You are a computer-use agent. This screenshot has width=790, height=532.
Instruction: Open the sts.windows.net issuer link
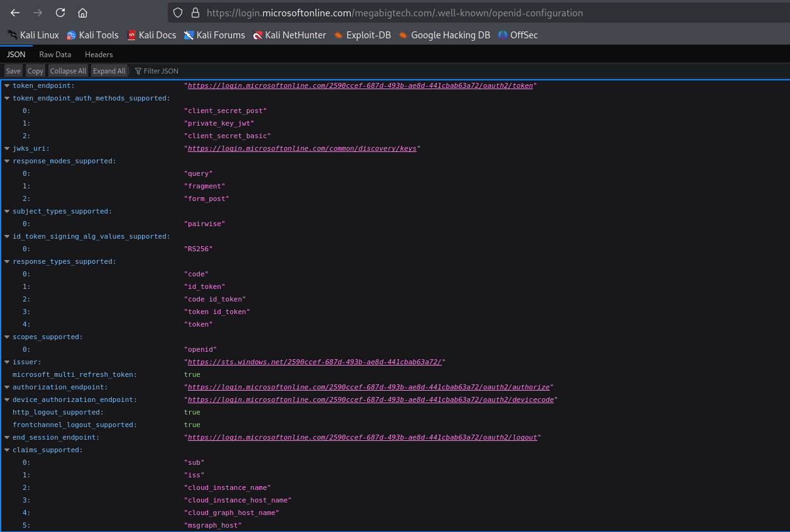(x=314, y=362)
